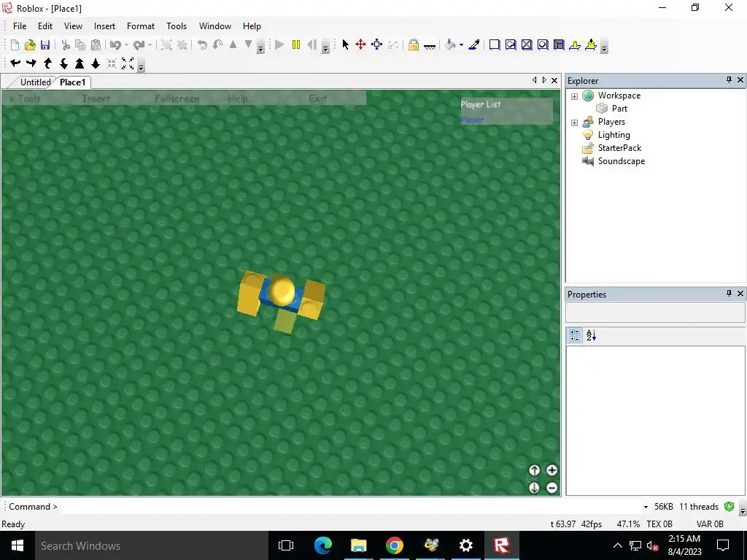Click the zoom extents expand icon
Viewport: 747px width, 560px height.
(x=128, y=63)
